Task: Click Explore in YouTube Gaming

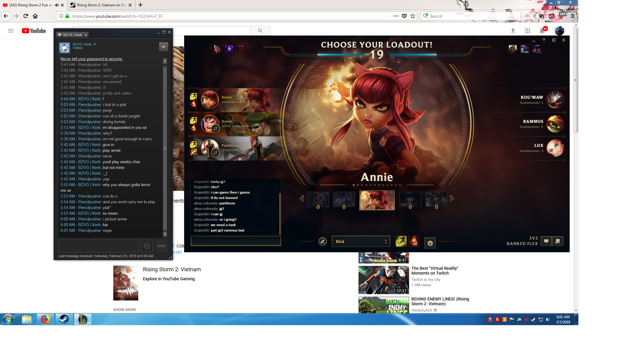Action: 169,279
